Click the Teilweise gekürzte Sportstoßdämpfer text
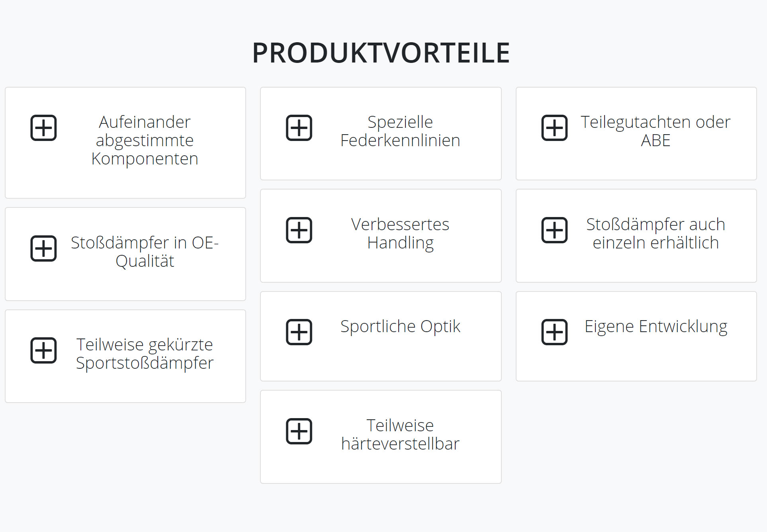Screen dimensions: 767x532 pyautogui.click(x=145, y=354)
